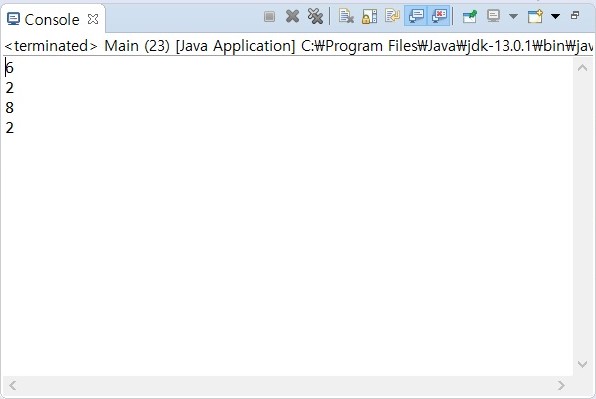Remove all terminated launches

pos(315,16)
